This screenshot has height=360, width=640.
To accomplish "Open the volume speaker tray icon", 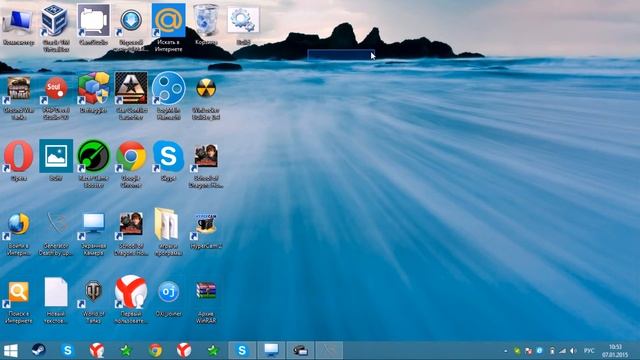I will (x=573, y=351).
